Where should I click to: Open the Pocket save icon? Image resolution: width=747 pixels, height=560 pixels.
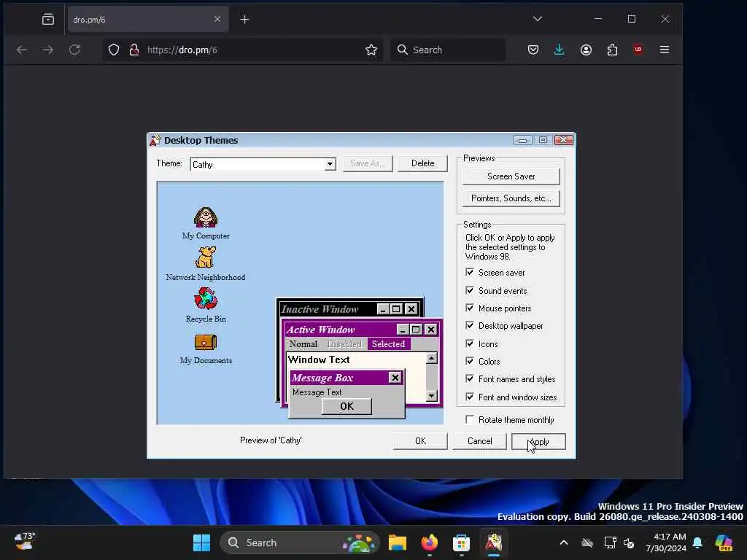pyautogui.click(x=533, y=50)
